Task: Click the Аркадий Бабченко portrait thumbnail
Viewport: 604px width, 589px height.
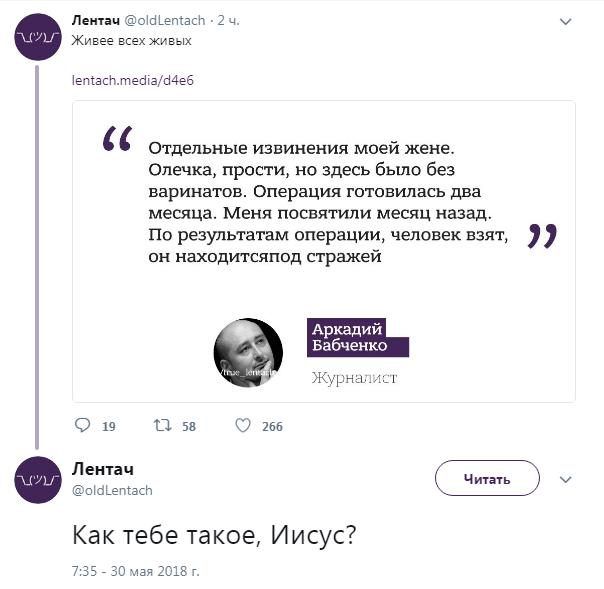Action: [x=248, y=353]
